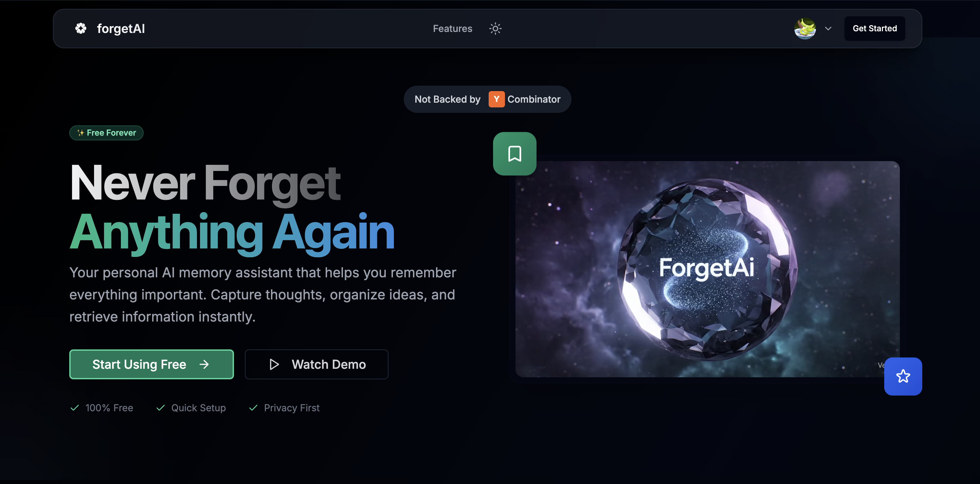Click the green bookmark icon tile
This screenshot has width=980, height=484.
tap(514, 154)
